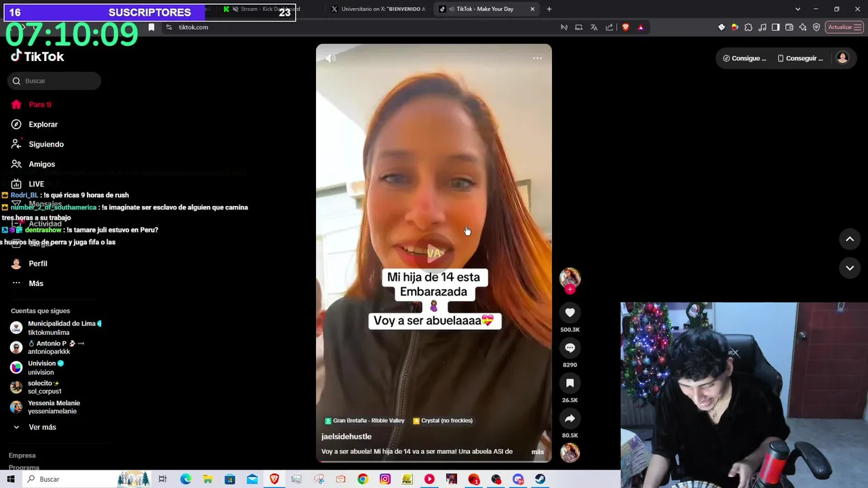The image size is (868, 488).
Task: Open Google Chrome from the taskbar
Action: click(x=363, y=479)
